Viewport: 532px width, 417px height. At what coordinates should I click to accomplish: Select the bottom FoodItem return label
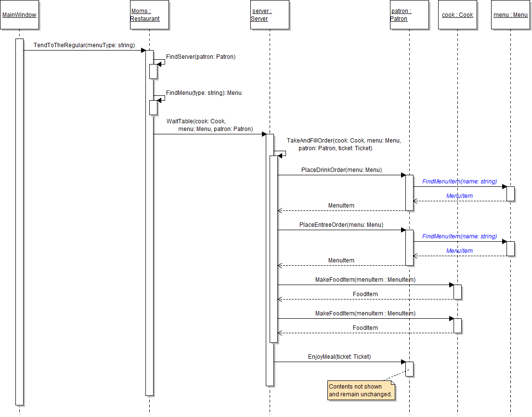click(365, 328)
